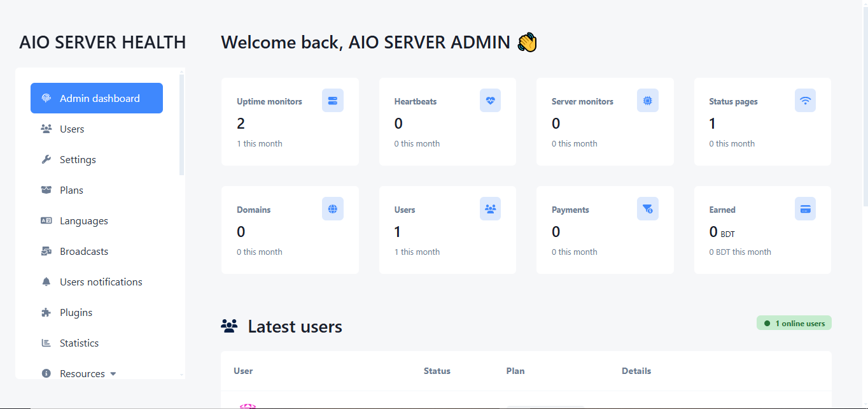Viewport: 868px width, 409px height.
Task: Click the Payments funnel icon
Action: (647, 209)
